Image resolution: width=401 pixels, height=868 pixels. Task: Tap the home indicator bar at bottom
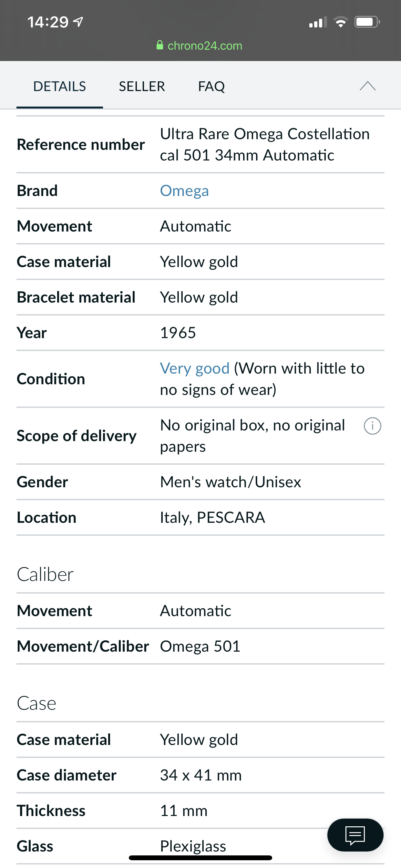click(x=200, y=858)
